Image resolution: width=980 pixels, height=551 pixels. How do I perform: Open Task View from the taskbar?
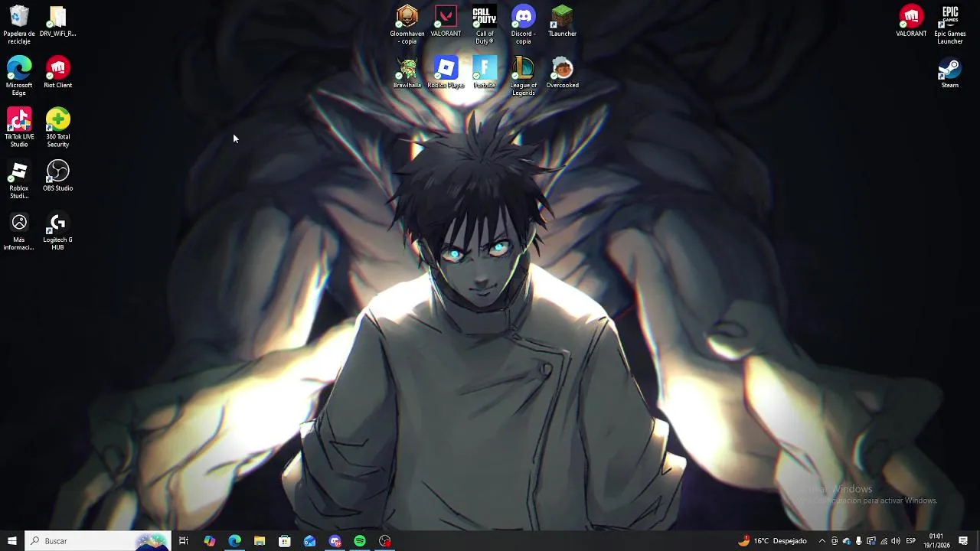(184, 541)
